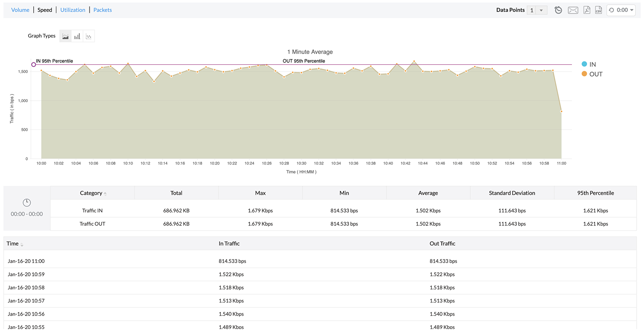This screenshot has height=335, width=644.
Task: Export the report as PDF
Action: tap(586, 10)
